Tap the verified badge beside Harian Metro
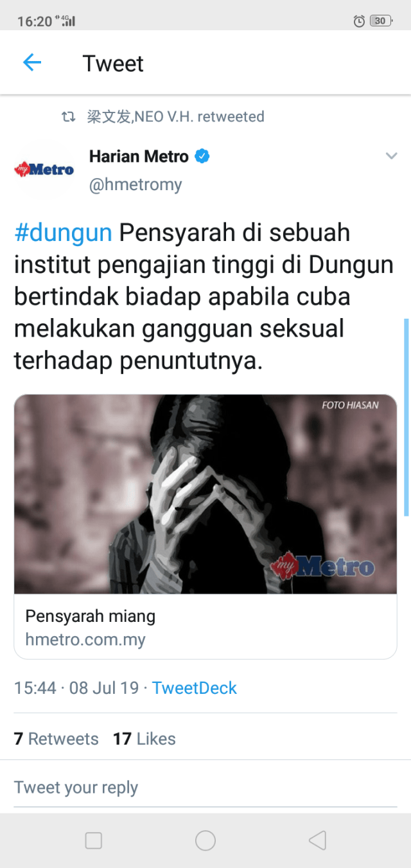Image resolution: width=411 pixels, height=868 pixels. [x=202, y=156]
